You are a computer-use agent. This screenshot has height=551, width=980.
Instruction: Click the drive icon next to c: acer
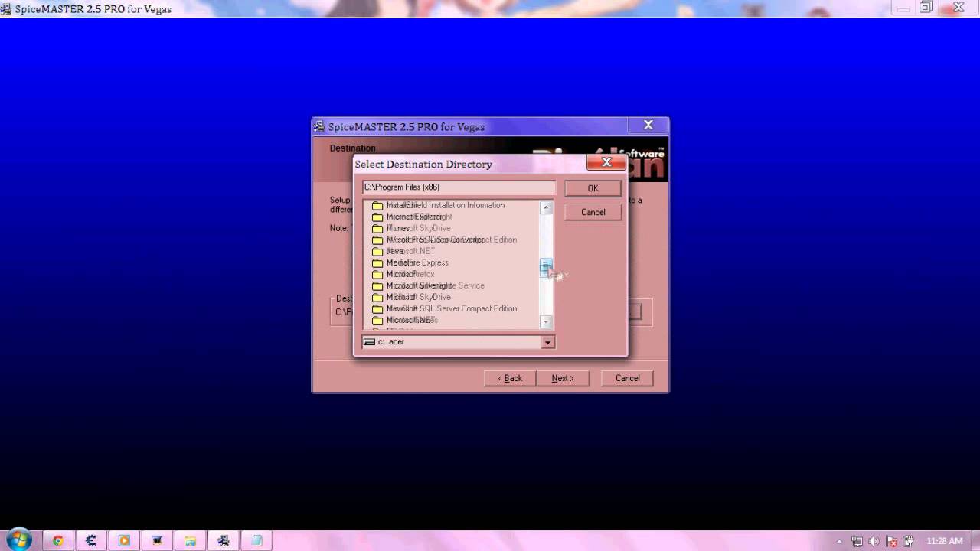click(x=369, y=342)
